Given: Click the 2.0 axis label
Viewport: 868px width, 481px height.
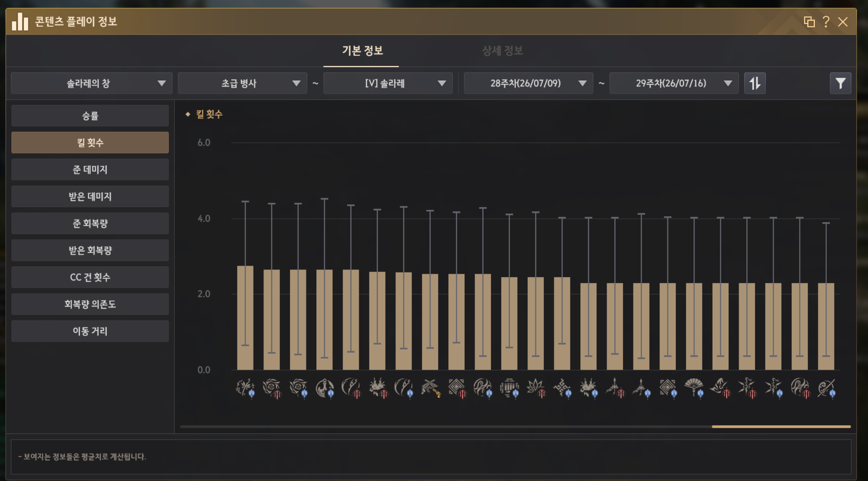Looking at the screenshot, I should point(204,294).
